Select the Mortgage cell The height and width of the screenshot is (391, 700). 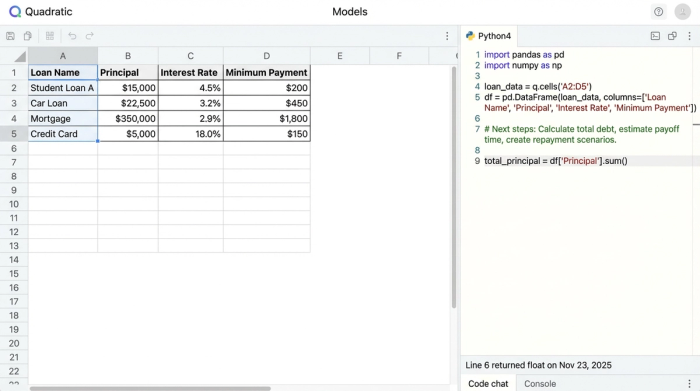tap(63, 119)
